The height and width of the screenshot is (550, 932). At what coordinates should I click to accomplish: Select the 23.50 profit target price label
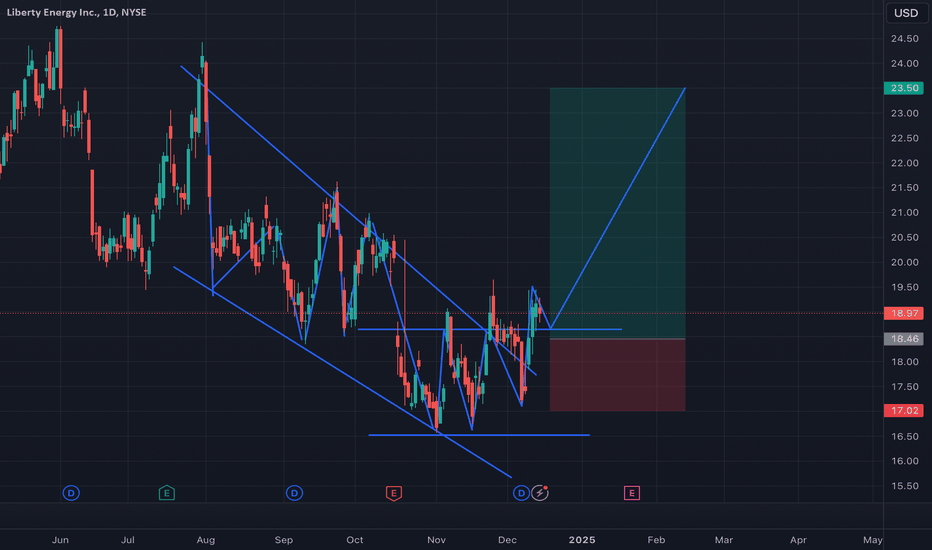tap(903, 88)
